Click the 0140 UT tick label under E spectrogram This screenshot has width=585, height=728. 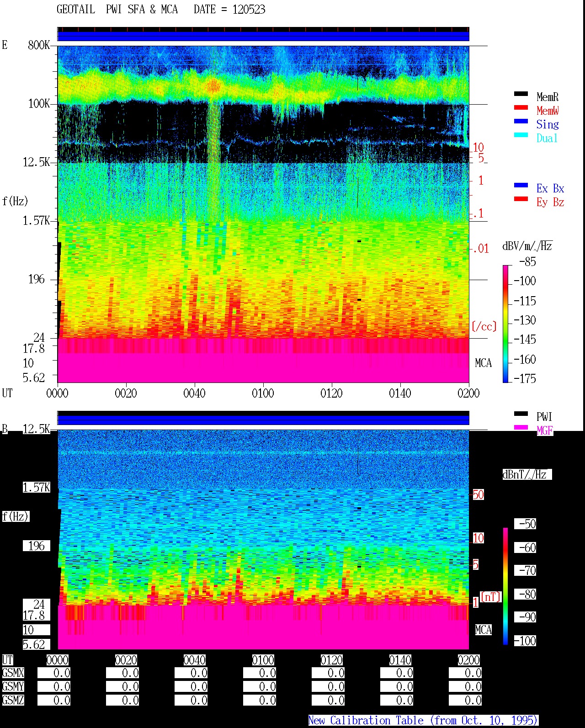(400, 393)
